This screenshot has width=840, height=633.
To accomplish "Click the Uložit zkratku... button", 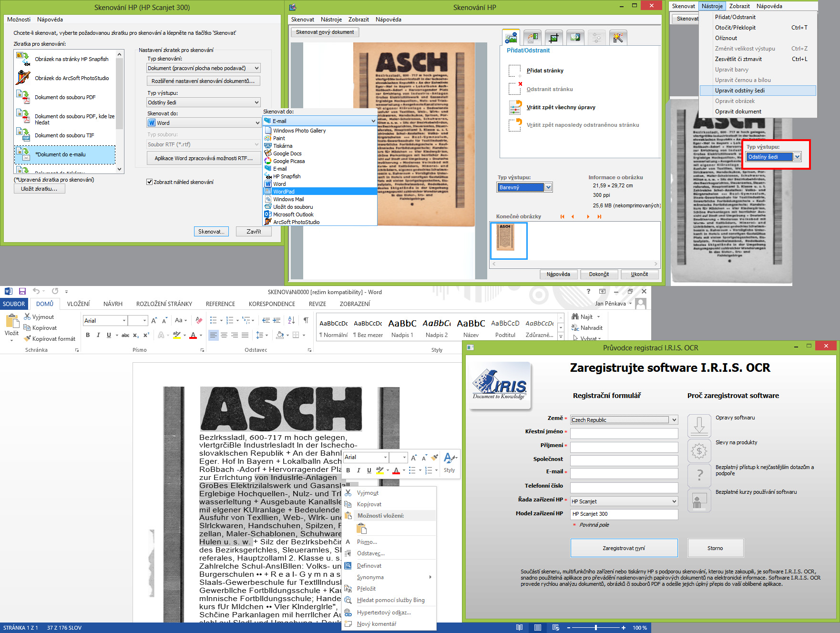I will pyautogui.click(x=39, y=189).
